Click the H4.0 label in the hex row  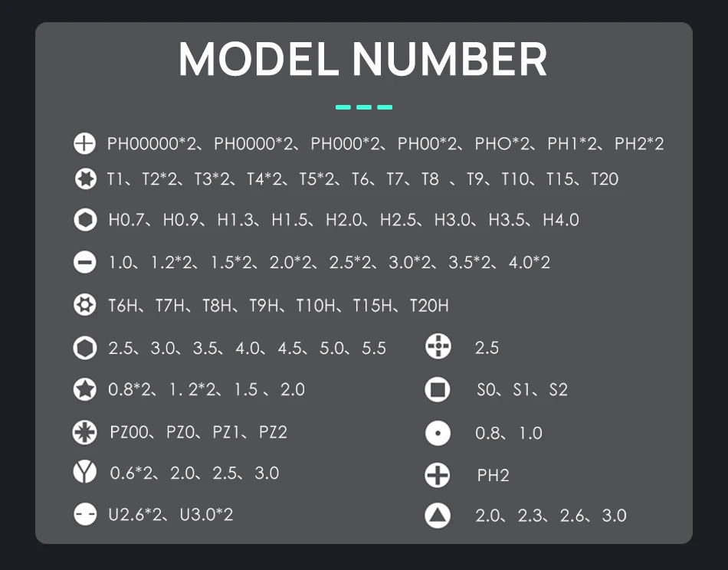tap(561, 220)
